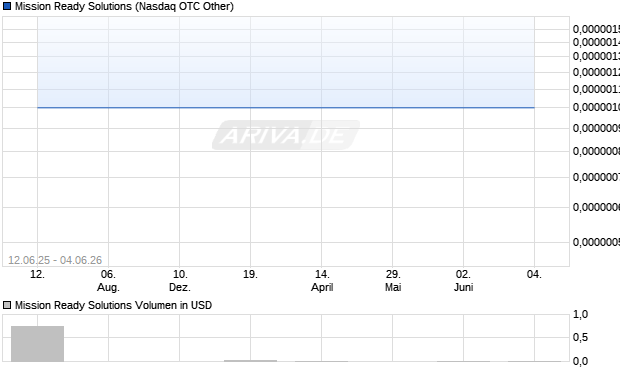Click the date range 12.06.25 - 04.06.26
This screenshot has width=620, height=371.
click(55, 260)
